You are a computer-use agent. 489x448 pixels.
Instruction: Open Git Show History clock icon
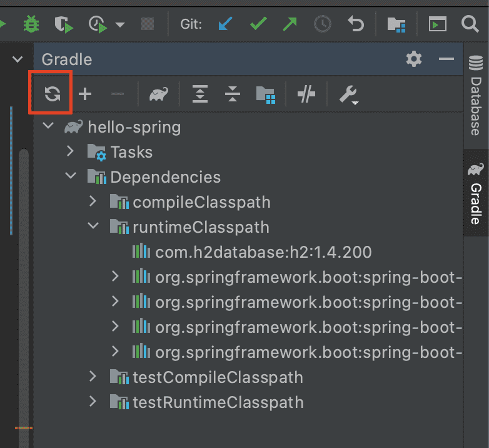coord(323,24)
